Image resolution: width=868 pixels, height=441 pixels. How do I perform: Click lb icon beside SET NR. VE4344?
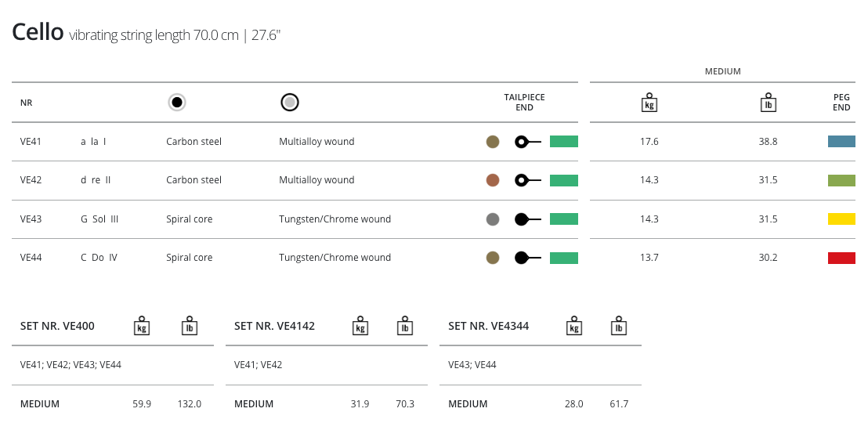point(619,326)
